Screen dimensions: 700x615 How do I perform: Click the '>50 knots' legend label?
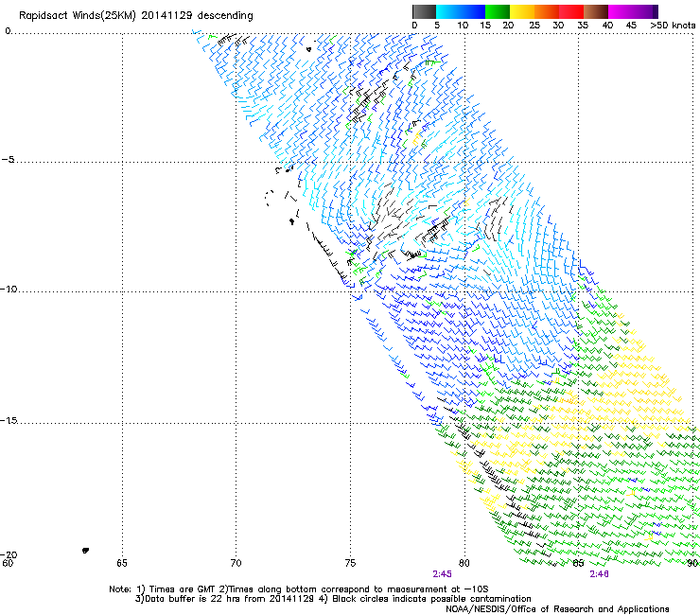pos(673,26)
